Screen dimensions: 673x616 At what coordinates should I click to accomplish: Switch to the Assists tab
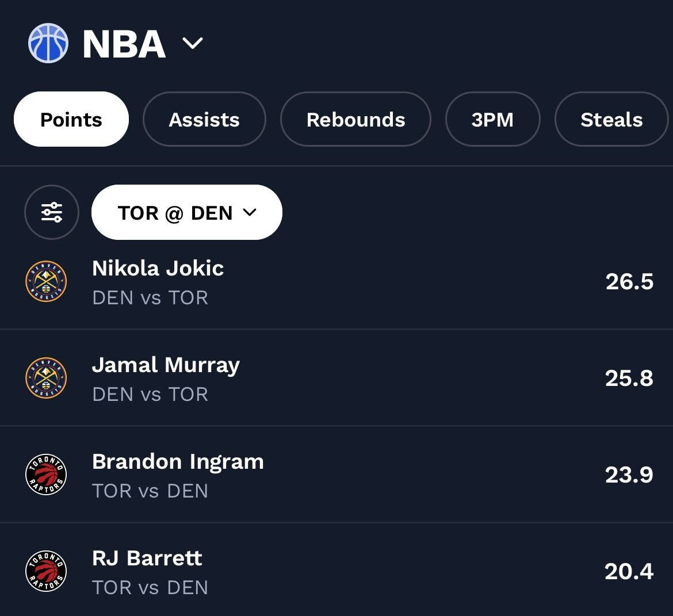[x=204, y=120]
